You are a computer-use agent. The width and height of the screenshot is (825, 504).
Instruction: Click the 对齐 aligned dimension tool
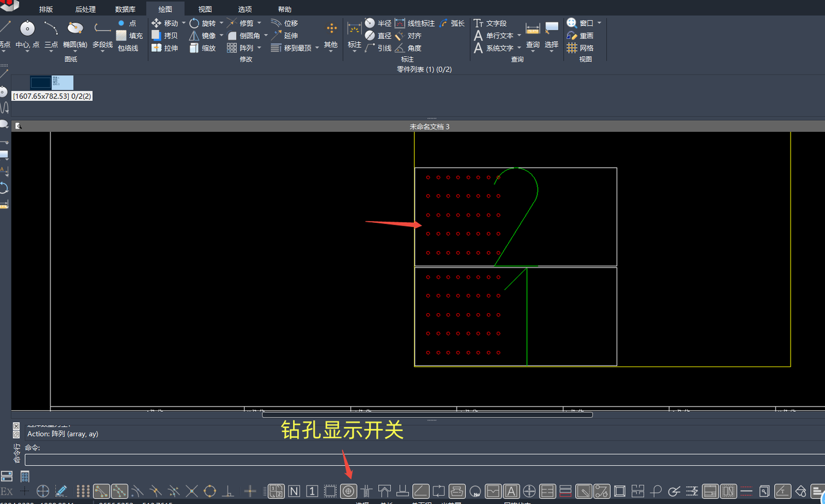[408, 36]
